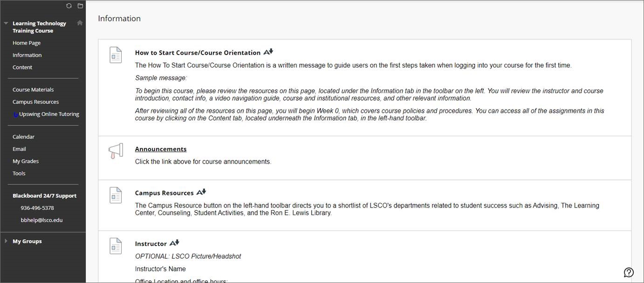Click the refresh icon above course menu
The image size is (644, 283).
(69, 6)
